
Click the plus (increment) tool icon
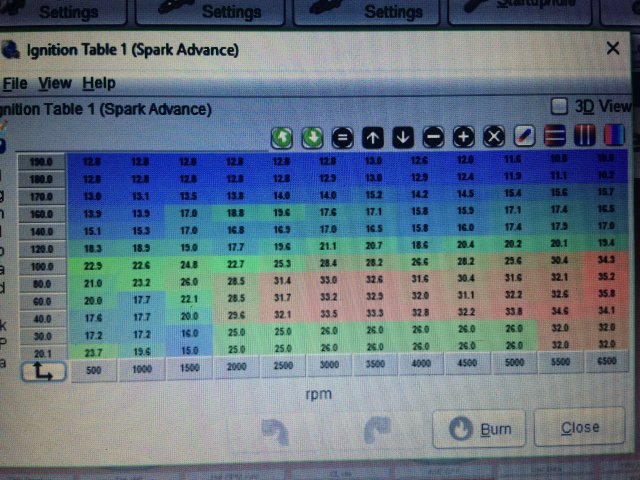pos(464,136)
